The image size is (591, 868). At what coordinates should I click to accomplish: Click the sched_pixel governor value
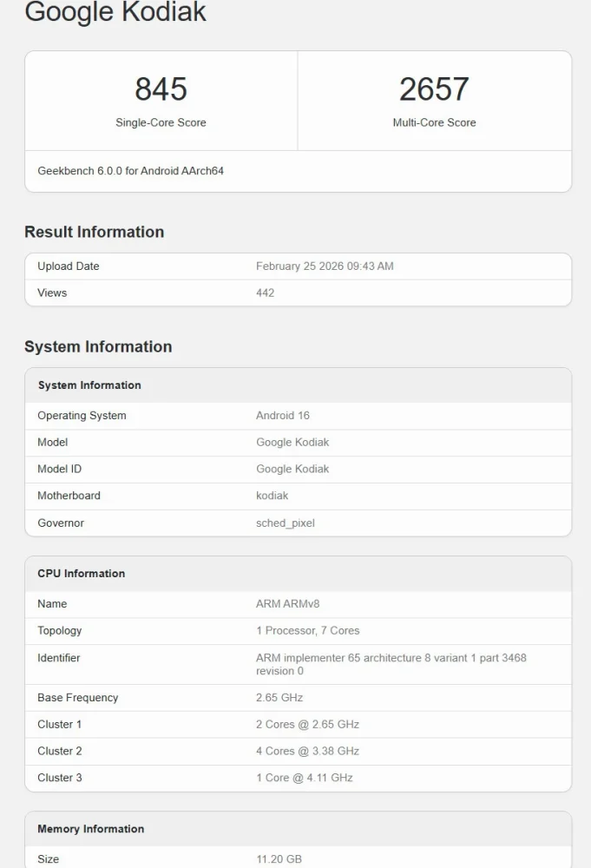point(285,523)
